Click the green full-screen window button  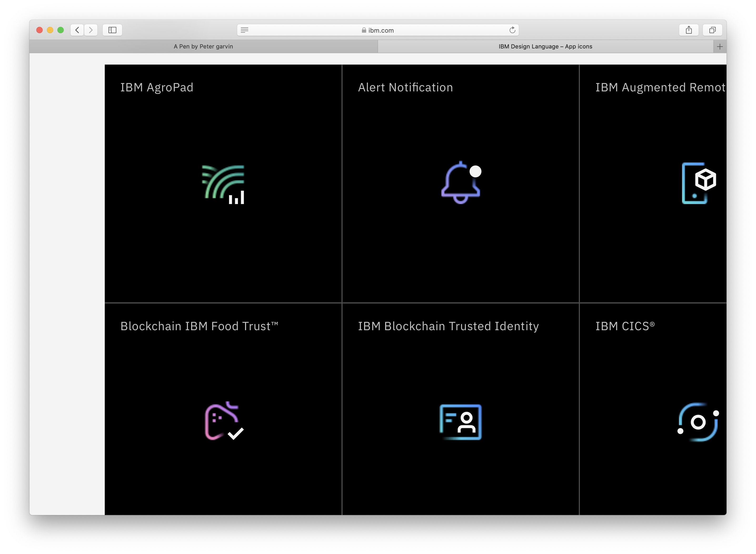click(61, 30)
